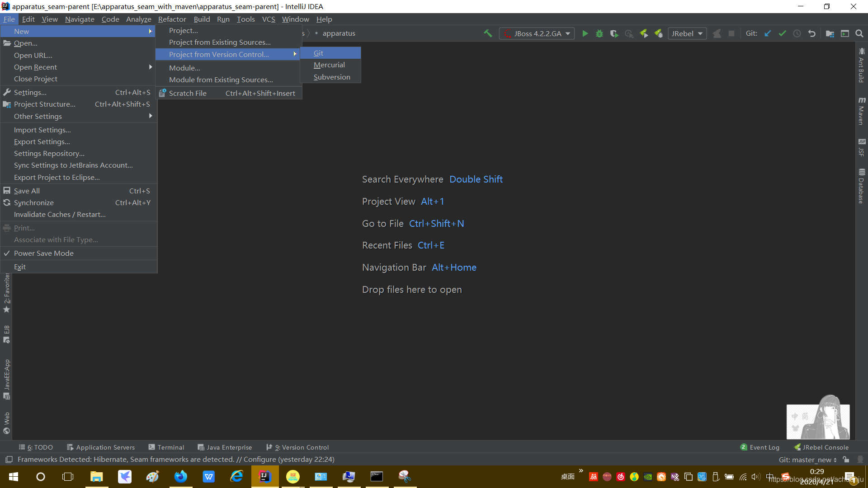The image size is (868, 488).
Task: Click the Run with JRebel rocket icon
Action: coord(644,33)
